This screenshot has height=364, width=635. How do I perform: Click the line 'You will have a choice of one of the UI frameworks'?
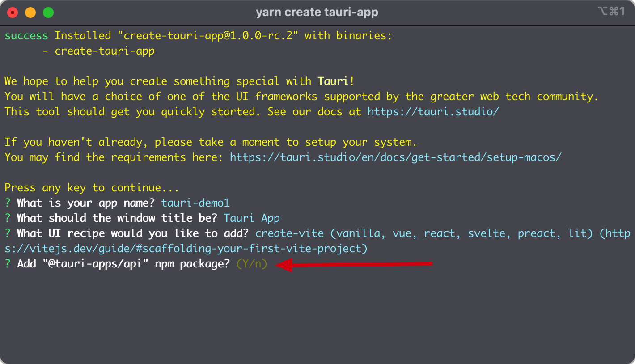tap(302, 97)
